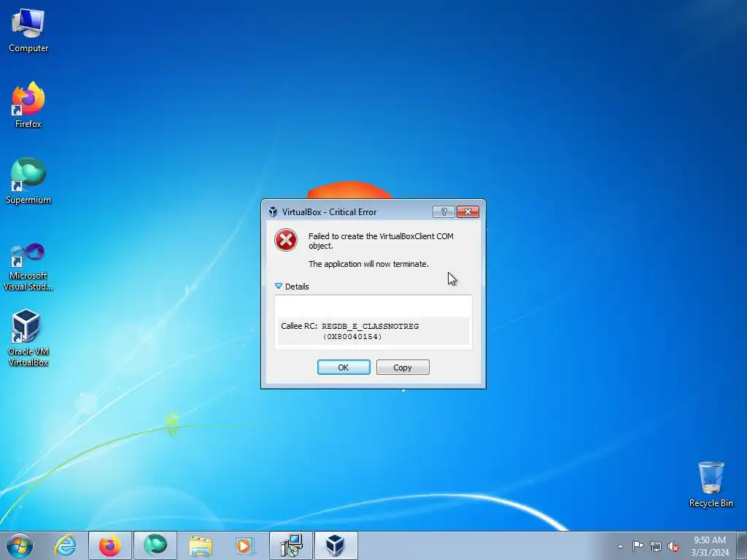Switch to Supermium on the taskbar
Viewport: 747px width, 560px height.
[155, 545]
